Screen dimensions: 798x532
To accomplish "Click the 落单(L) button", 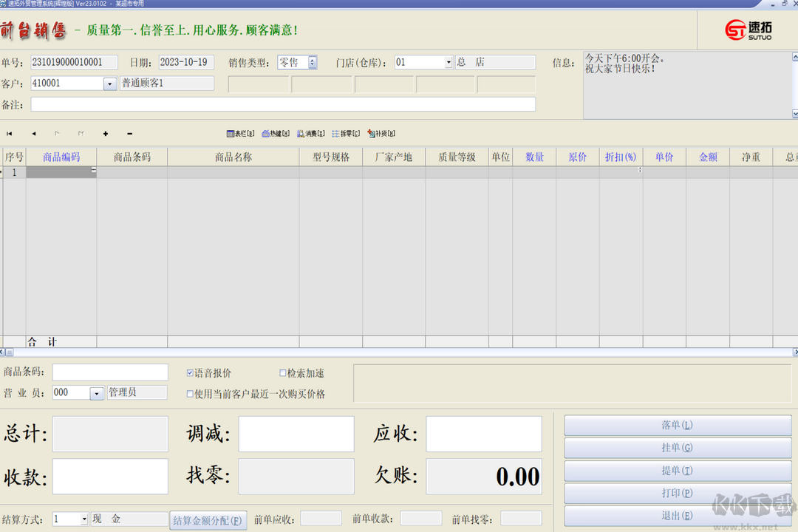I will (677, 426).
